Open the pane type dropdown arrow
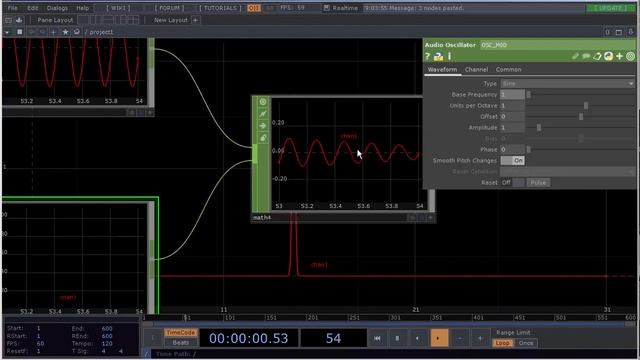Screen dimensions: 640x360 click(7, 32)
